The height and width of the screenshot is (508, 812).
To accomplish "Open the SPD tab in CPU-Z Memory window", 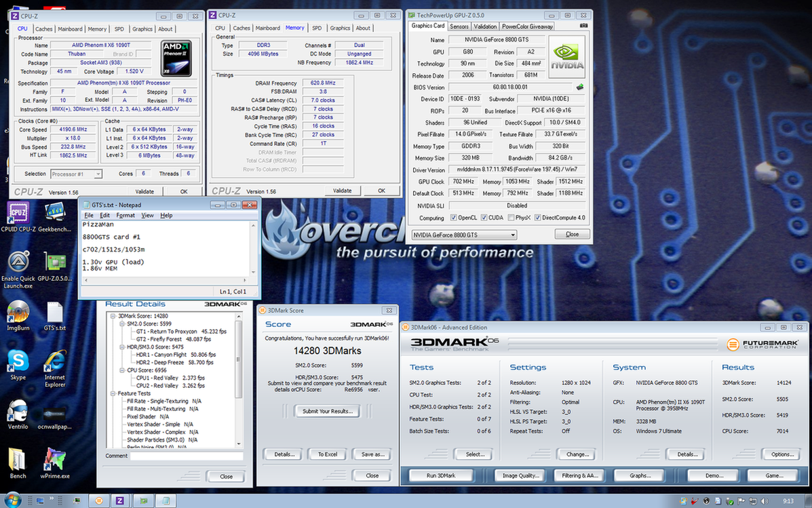I will 317,28.
